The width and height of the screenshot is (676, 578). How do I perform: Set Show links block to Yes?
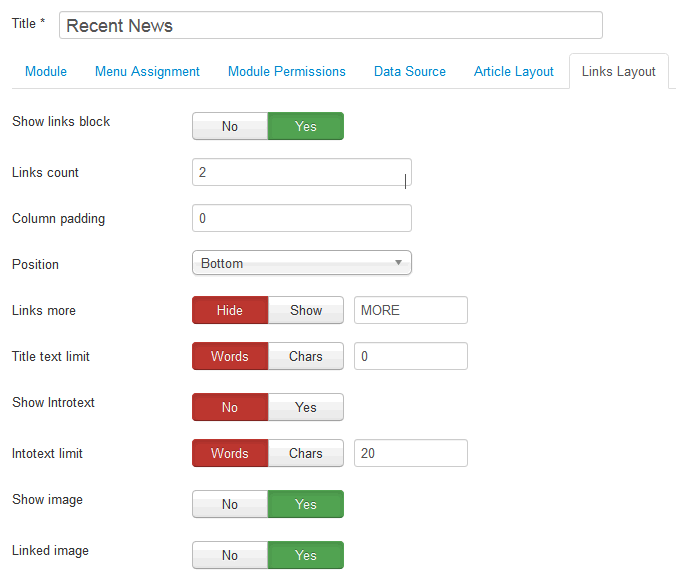[x=306, y=126]
